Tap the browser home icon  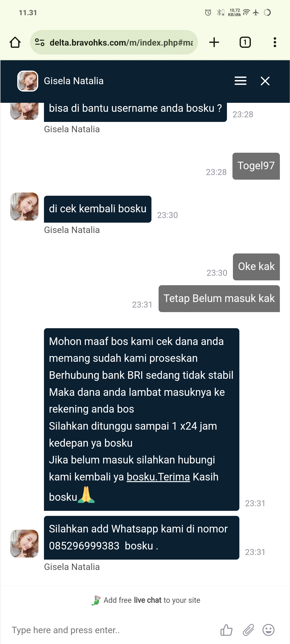click(x=15, y=42)
